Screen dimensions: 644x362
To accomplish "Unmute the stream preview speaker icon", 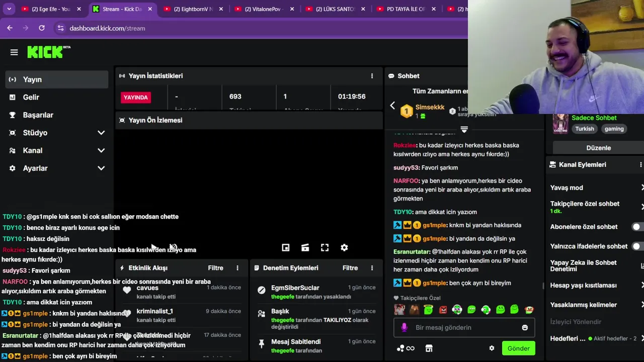I will 173,247.
